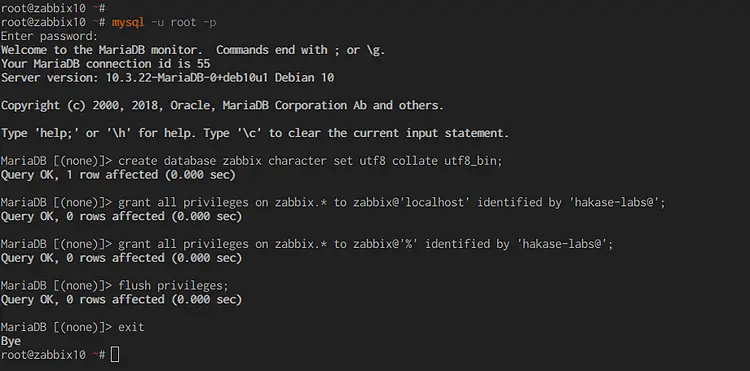Click the 'create database zabbix' command line
The height and width of the screenshot is (371, 750).
pos(310,161)
